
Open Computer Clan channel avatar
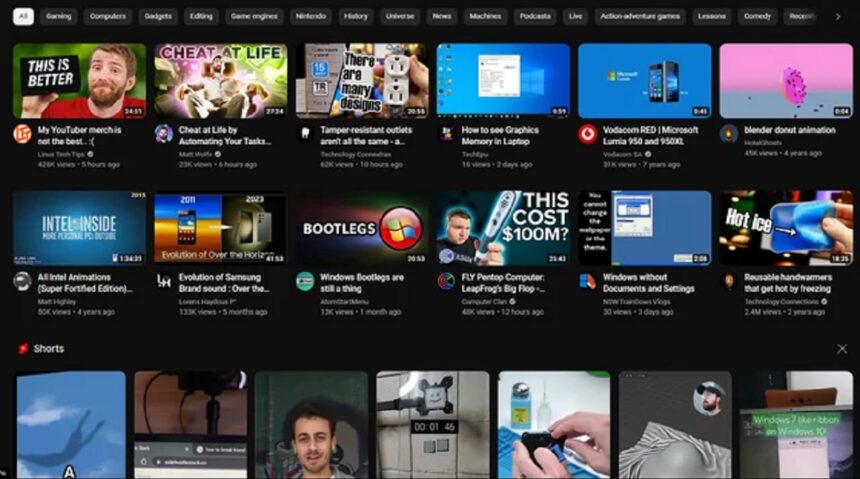[446, 281]
